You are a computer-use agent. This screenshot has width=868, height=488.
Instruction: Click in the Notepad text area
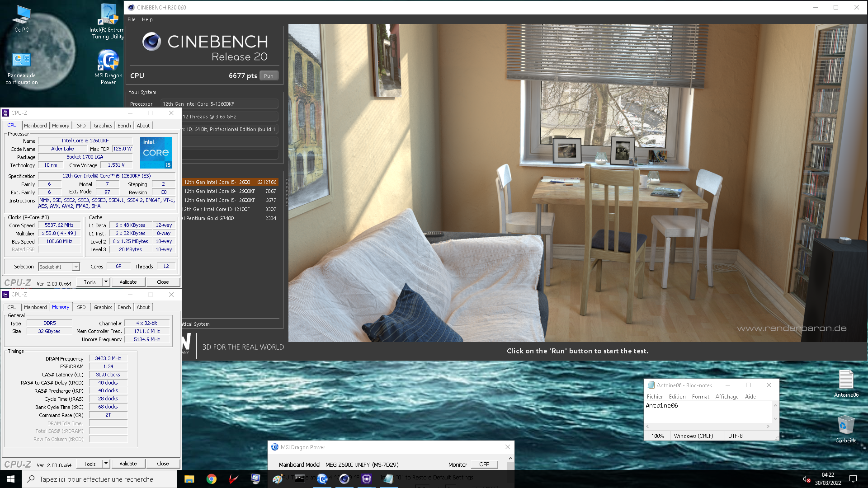point(708,412)
